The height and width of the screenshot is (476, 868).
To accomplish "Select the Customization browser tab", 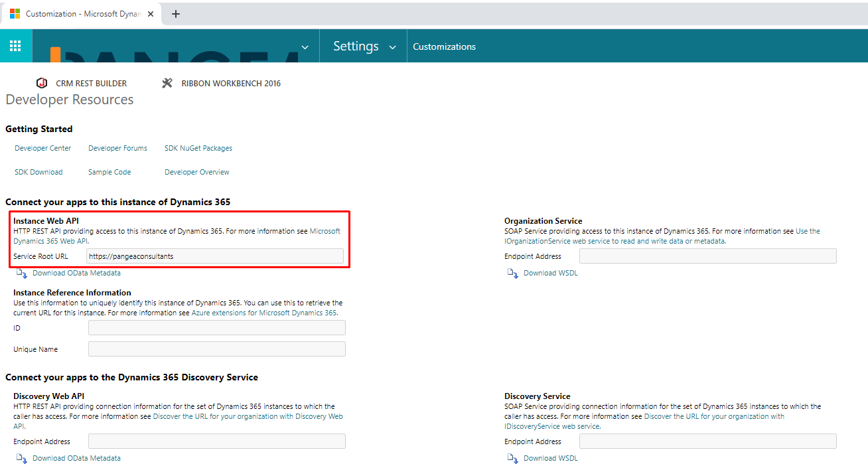I will tap(80, 13).
